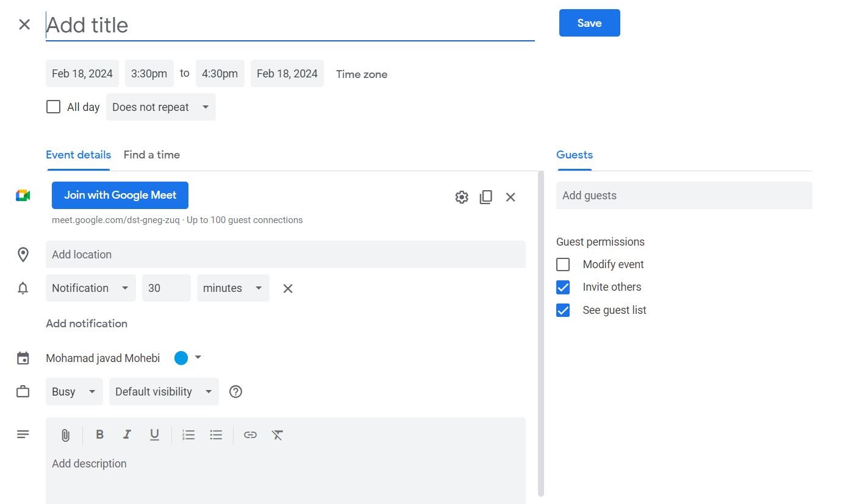This screenshot has height=504, width=849.
Task: Select the Guests tab
Action: point(575,155)
